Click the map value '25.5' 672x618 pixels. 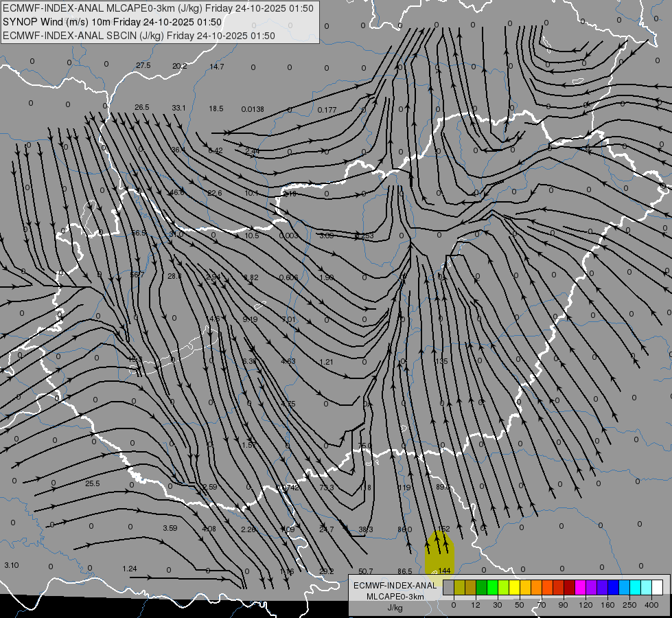92,483
